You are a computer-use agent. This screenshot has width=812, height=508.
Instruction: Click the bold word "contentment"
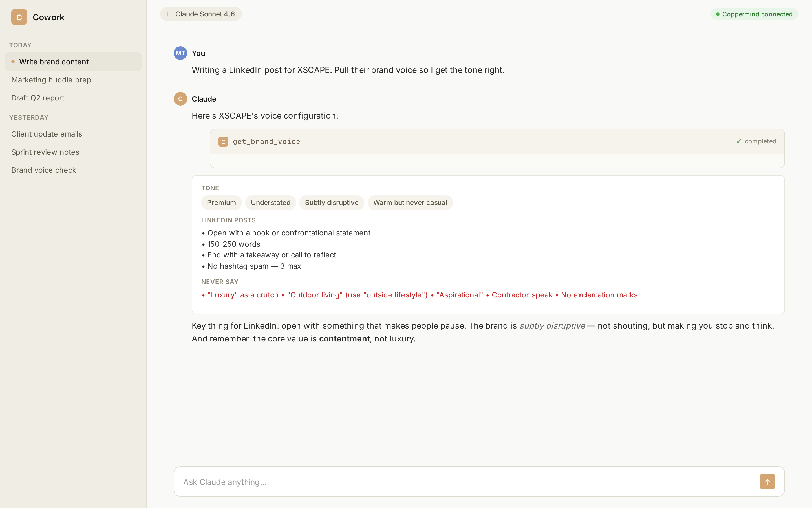(x=344, y=339)
